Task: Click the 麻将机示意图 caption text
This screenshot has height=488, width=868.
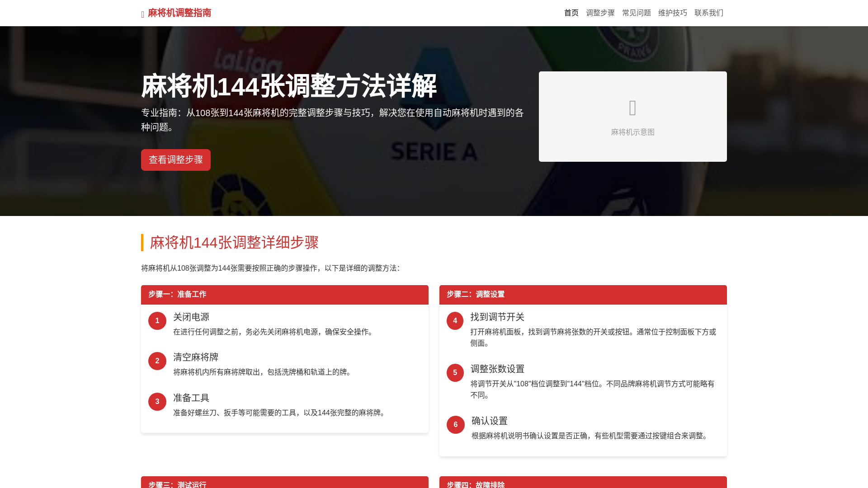Action: pyautogui.click(x=633, y=132)
